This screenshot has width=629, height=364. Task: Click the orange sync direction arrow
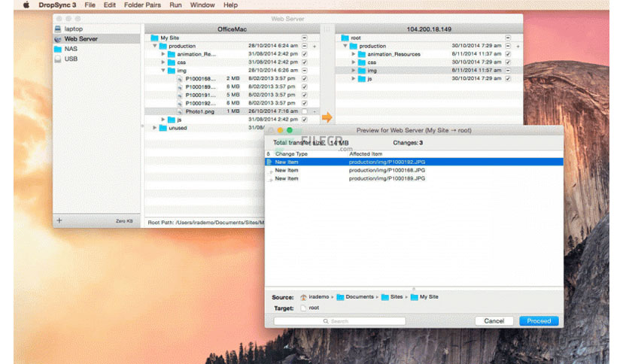click(x=327, y=117)
